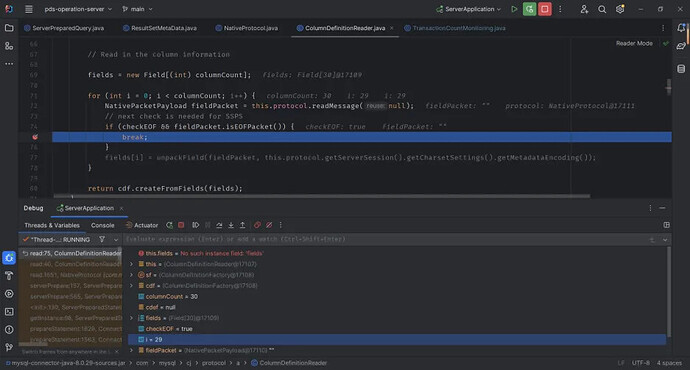Open the Database tool window icon
Viewport: 690px width, 370px height.
[681, 69]
